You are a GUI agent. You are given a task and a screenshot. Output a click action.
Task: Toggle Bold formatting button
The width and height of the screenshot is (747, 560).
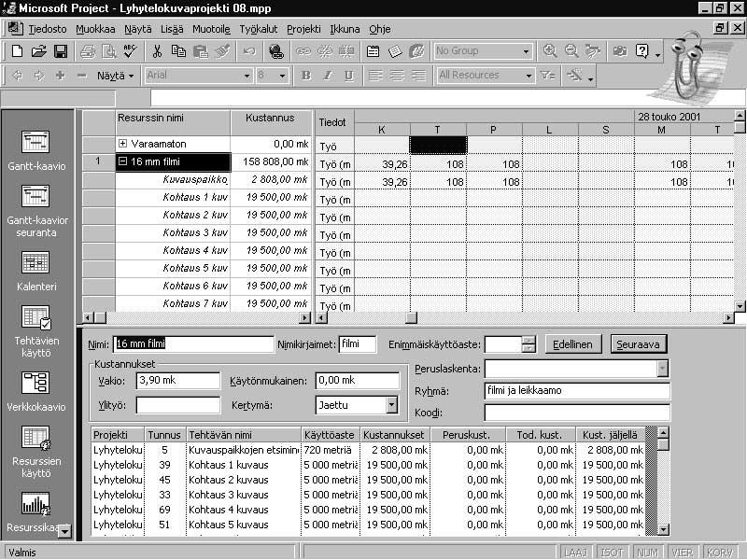306,76
